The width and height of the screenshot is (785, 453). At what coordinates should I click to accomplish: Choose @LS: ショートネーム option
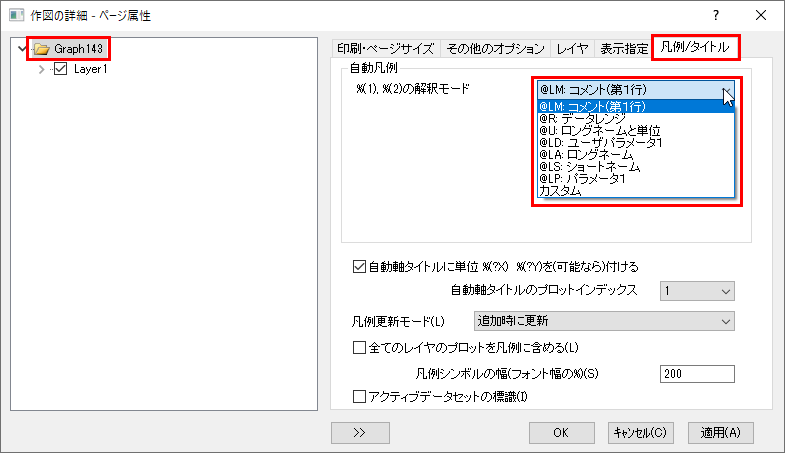(x=635, y=167)
